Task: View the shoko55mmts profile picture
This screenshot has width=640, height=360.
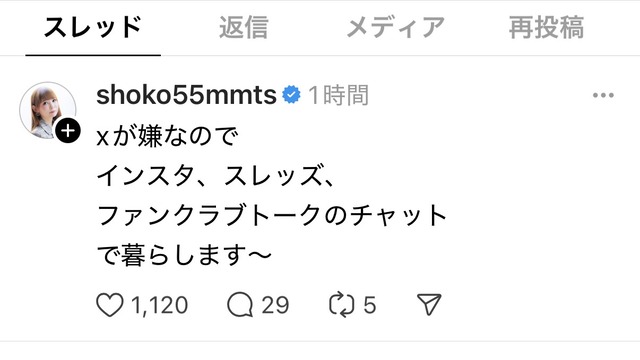Action: point(48,111)
